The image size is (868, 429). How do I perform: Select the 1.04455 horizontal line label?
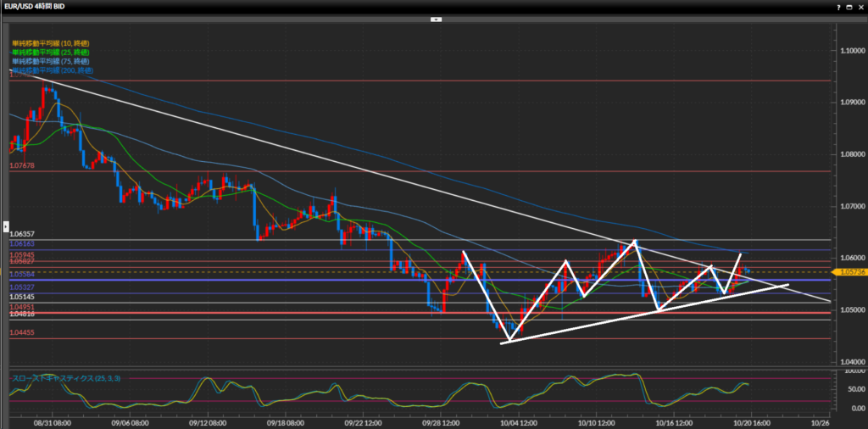(21, 333)
